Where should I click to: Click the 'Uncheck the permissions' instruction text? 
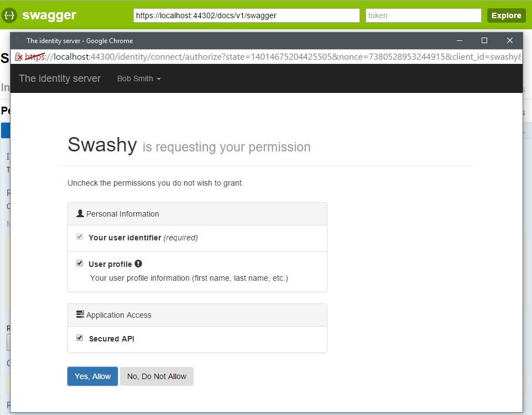point(155,183)
